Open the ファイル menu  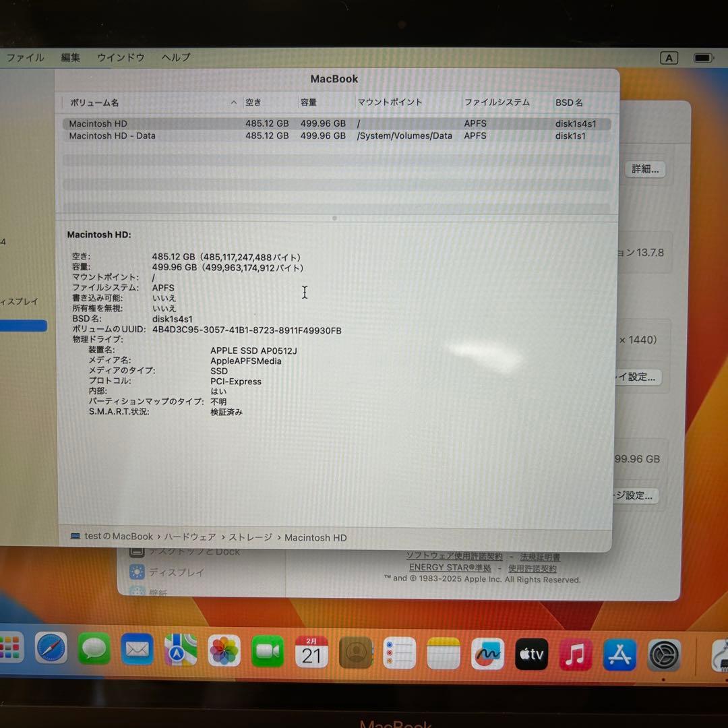click(25, 57)
